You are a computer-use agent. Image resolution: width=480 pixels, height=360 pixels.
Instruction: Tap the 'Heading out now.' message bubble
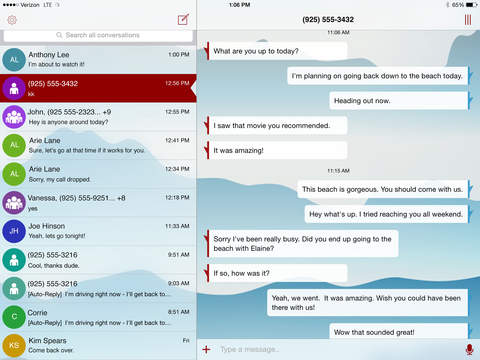tap(399, 101)
